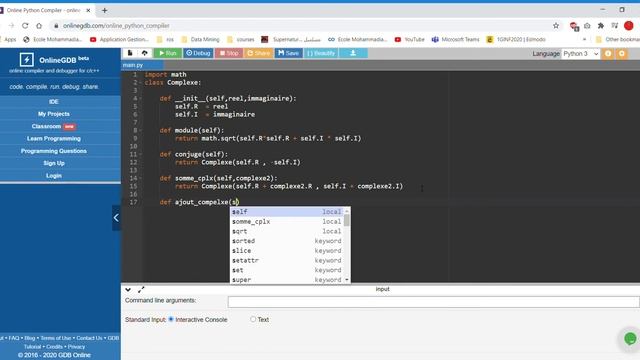
Task: Open IDE in the sidebar
Action: [53, 102]
